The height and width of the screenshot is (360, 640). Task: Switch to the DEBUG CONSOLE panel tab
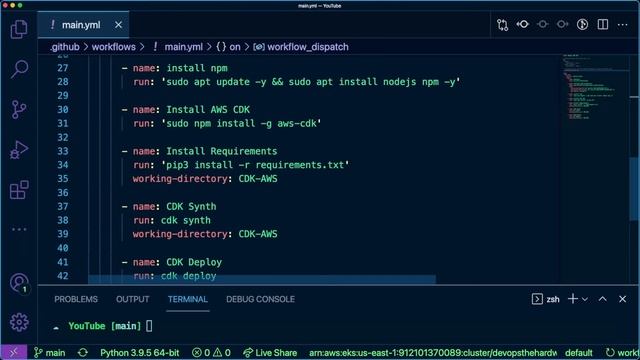click(260, 299)
